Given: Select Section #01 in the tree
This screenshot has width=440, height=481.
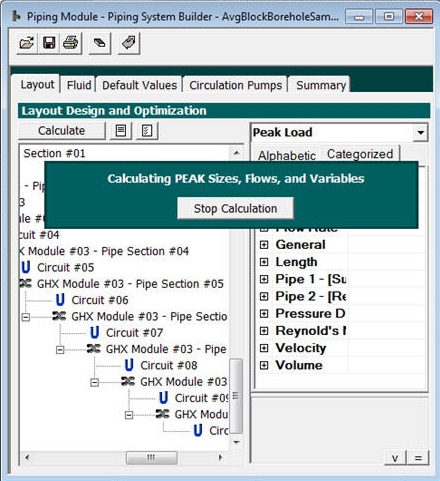Looking at the screenshot, I should click(x=54, y=153).
